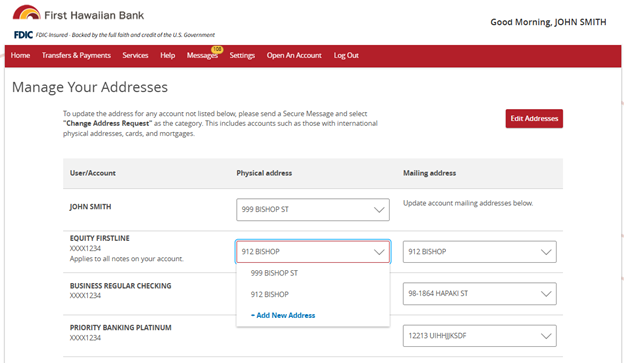
Task: Open the Services menu
Action: pyautogui.click(x=135, y=55)
